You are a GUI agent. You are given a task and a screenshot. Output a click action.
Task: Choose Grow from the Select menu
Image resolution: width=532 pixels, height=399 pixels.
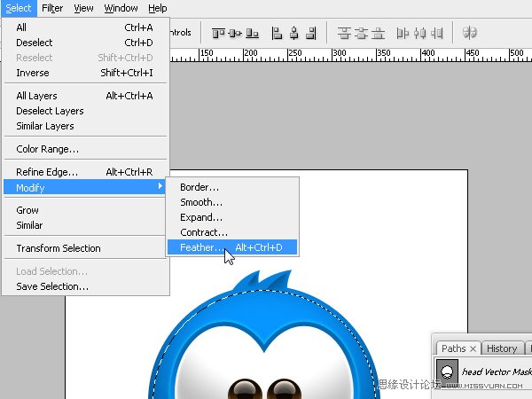(85, 210)
